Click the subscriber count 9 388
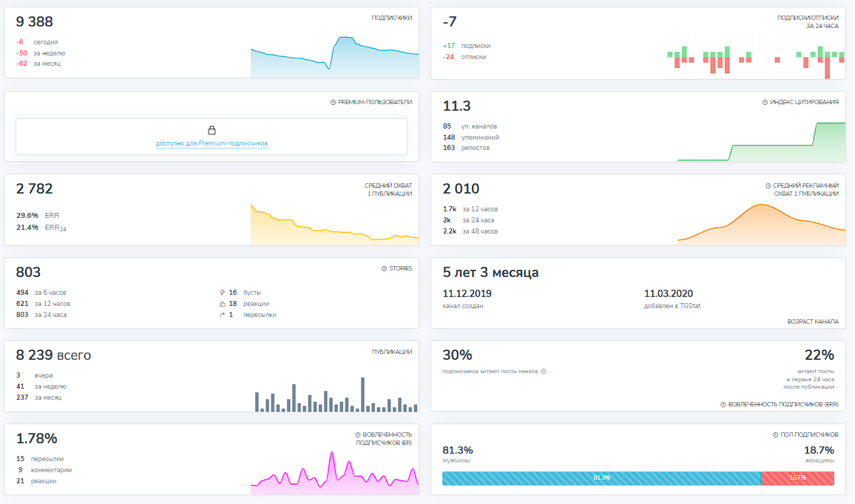 click(34, 21)
